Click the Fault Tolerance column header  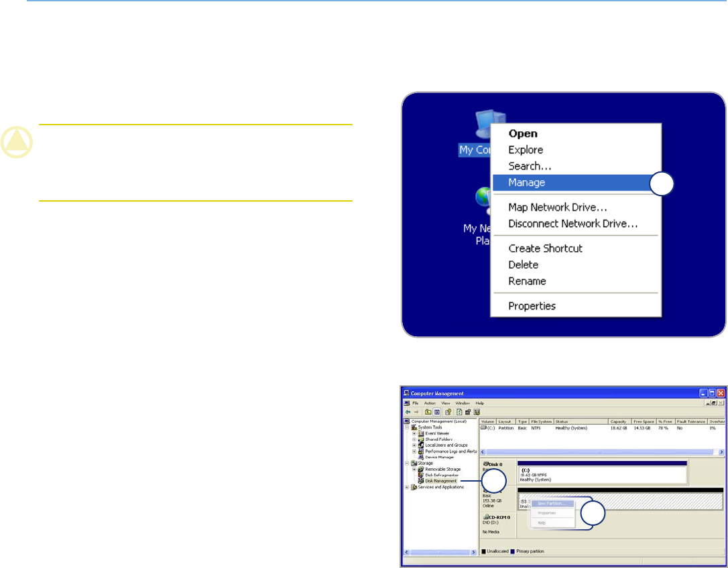[x=691, y=421]
